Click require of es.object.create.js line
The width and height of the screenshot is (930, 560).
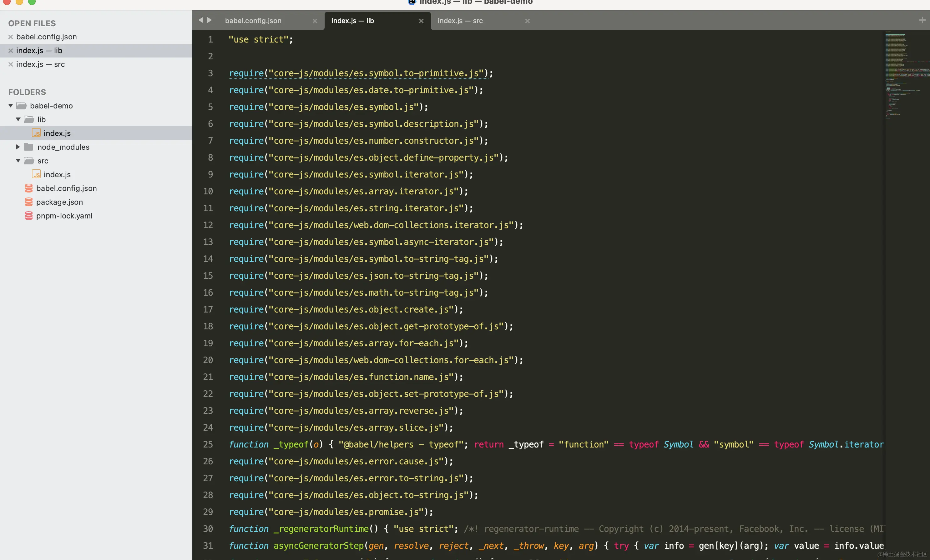(x=346, y=309)
